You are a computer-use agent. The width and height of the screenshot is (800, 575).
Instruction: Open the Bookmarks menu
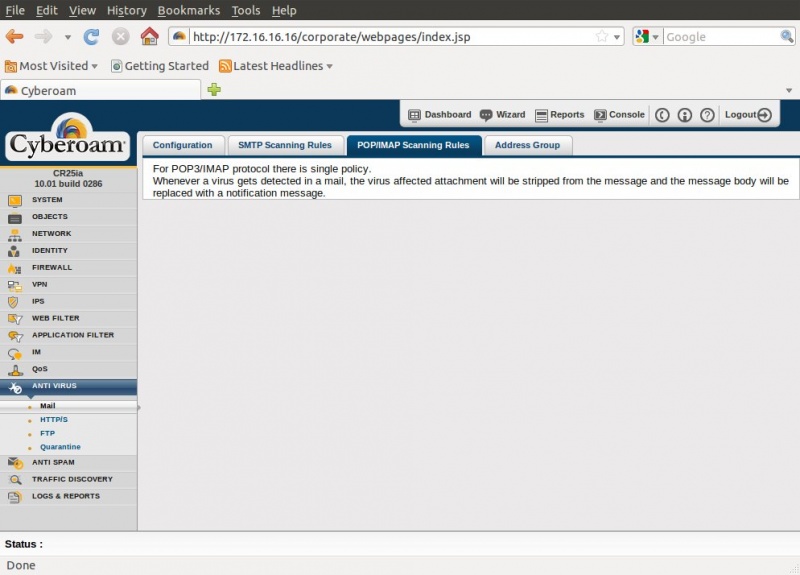tap(189, 10)
